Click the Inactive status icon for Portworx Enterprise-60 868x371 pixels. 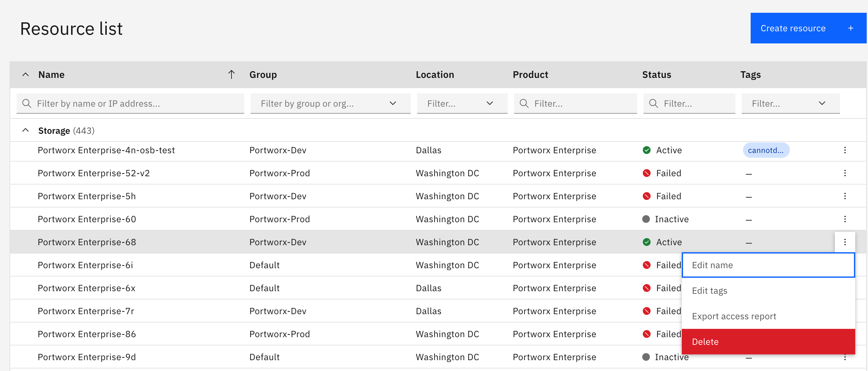coord(647,219)
